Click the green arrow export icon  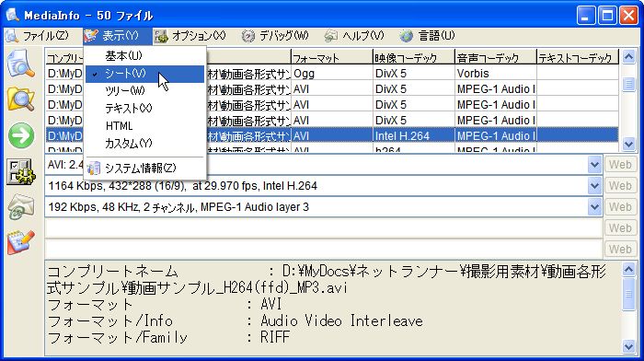click(21, 135)
